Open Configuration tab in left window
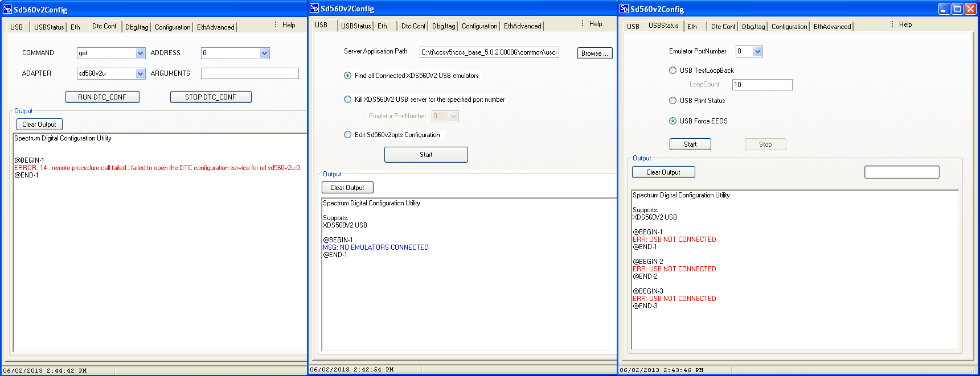The height and width of the screenshot is (376, 980). point(173,27)
